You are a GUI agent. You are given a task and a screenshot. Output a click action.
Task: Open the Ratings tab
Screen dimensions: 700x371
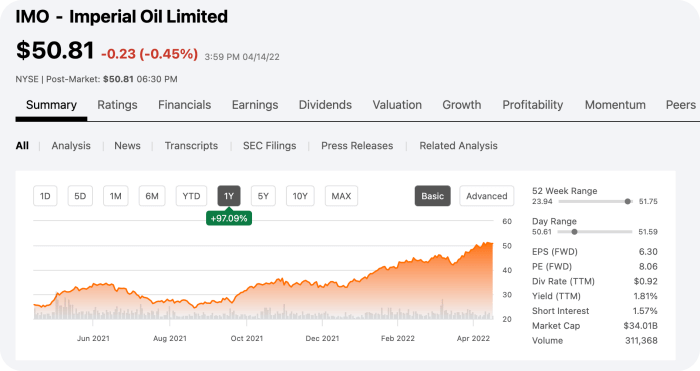tap(117, 105)
